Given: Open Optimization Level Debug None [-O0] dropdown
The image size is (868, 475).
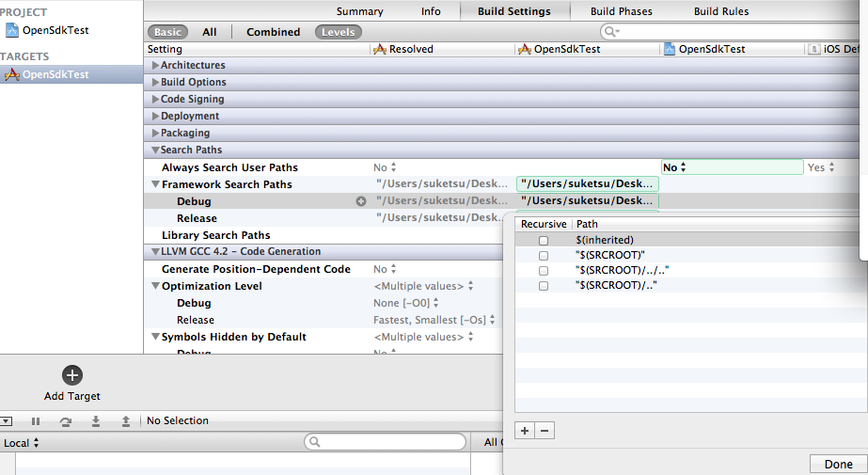Looking at the screenshot, I should click(x=406, y=303).
